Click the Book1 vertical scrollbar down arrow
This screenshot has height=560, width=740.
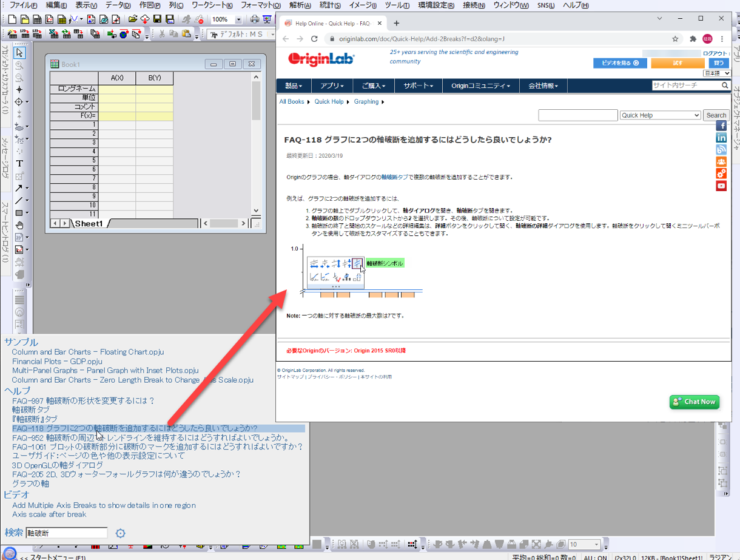(x=256, y=211)
